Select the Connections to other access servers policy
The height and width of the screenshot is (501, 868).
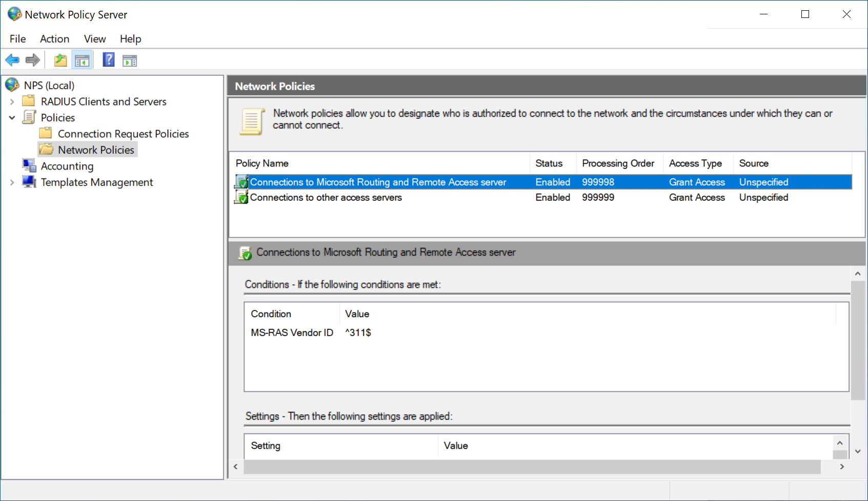(326, 198)
